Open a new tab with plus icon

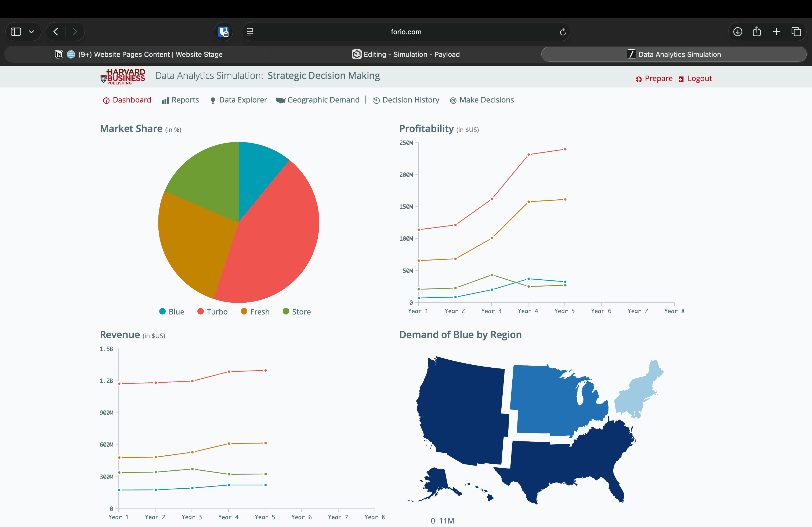point(777,32)
